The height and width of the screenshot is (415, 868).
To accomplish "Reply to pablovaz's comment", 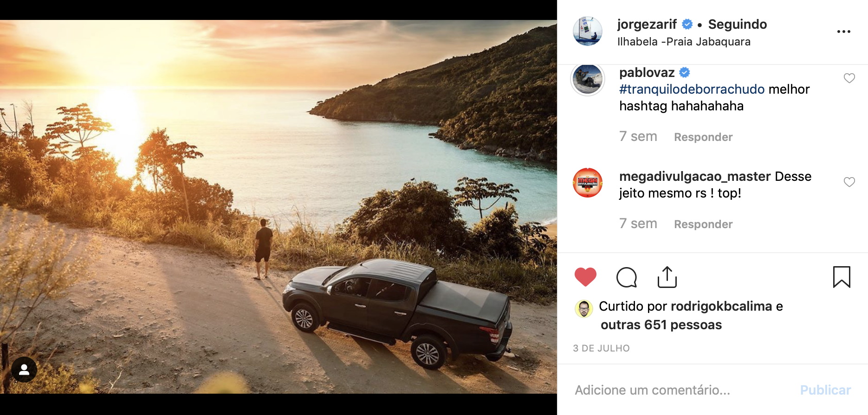I will pyautogui.click(x=703, y=137).
